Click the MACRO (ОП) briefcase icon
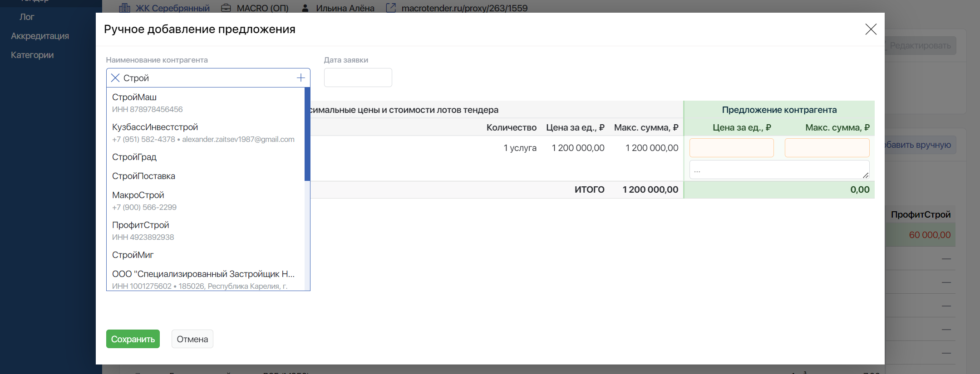Screen dimensions: 980x374 point(226,8)
